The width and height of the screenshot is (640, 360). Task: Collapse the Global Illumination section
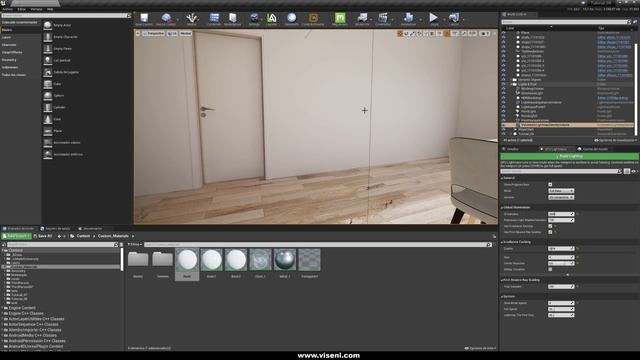(502, 207)
